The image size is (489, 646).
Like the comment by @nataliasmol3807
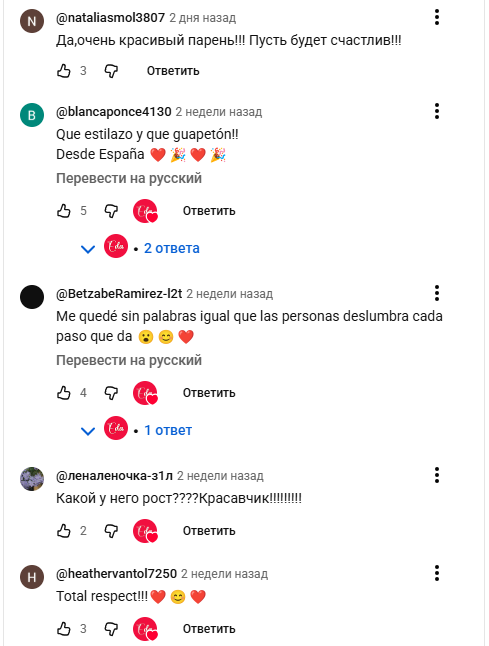(x=63, y=71)
